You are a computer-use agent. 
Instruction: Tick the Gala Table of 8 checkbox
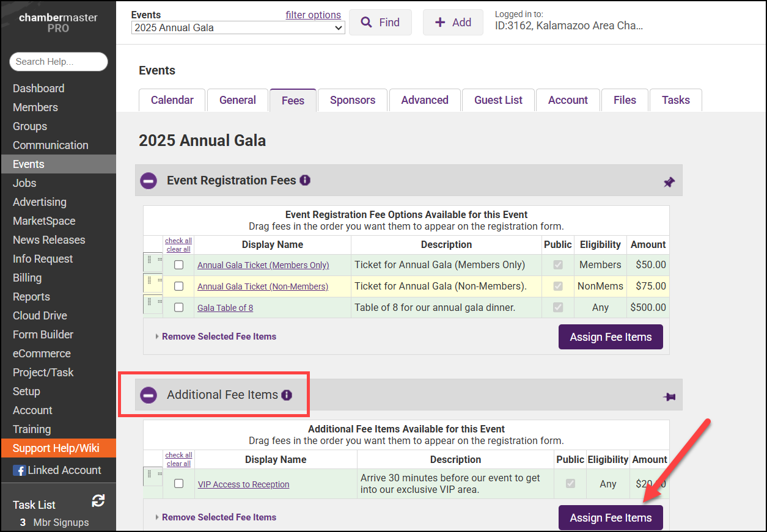(x=178, y=308)
